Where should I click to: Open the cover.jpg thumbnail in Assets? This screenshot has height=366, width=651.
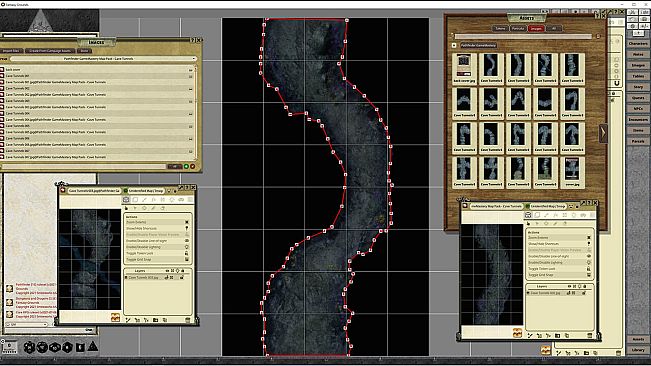point(572,172)
